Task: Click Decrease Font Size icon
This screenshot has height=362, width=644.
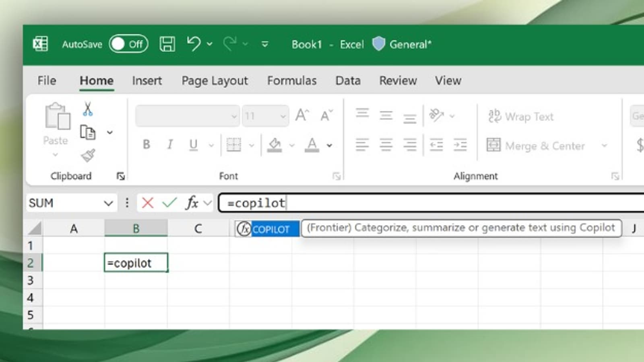Action: [326, 115]
